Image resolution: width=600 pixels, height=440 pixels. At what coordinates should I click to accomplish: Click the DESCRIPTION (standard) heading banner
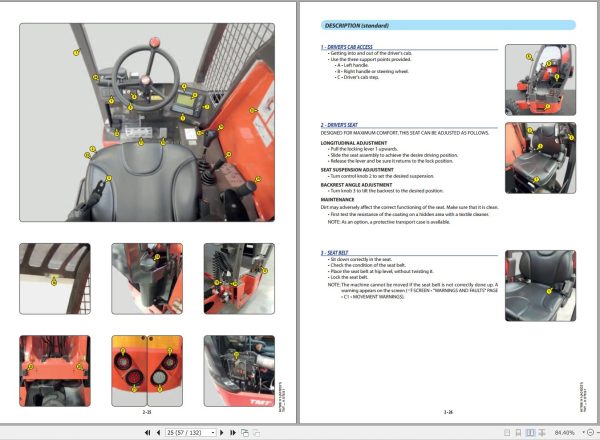[x=448, y=26]
